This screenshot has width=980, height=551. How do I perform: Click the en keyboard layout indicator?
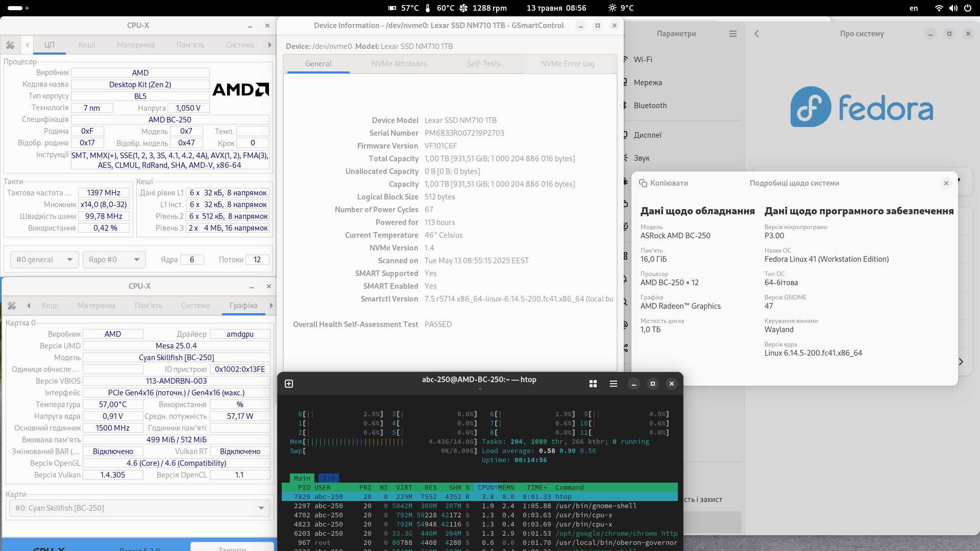click(914, 8)
